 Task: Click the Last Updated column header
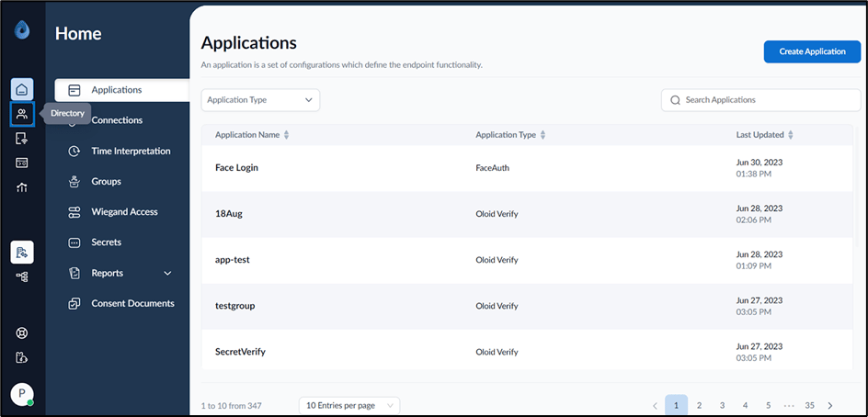[x=759, y=135]
